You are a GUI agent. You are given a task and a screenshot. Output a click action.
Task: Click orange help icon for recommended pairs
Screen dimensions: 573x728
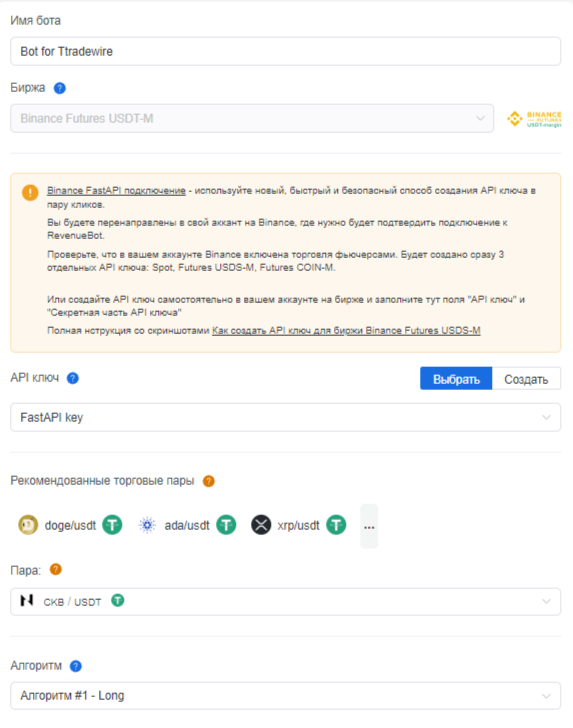click(x=208, y=481)
